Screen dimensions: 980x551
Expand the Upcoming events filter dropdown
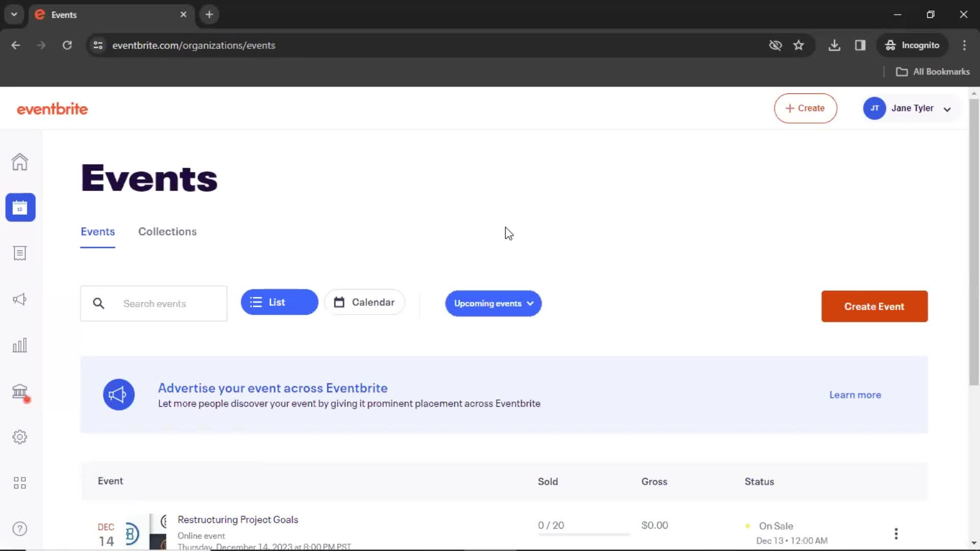pyautogui.click(x=493, y=304)
